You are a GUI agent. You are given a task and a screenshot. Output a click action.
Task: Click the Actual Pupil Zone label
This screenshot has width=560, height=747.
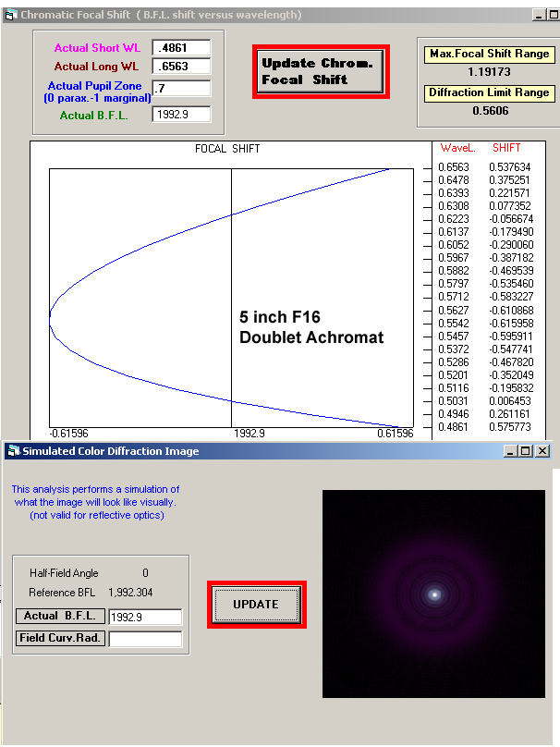tap(97, 92)
